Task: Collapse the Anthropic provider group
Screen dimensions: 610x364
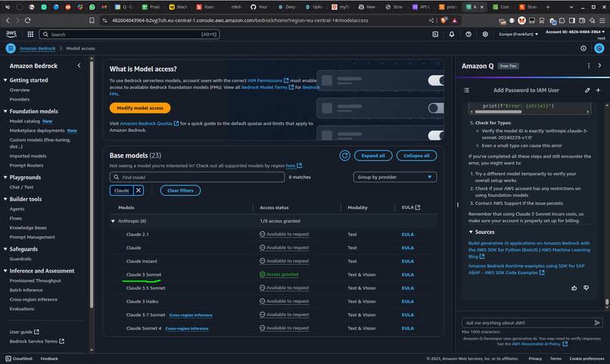Action: pyautogui.click(x=113, y=221)
